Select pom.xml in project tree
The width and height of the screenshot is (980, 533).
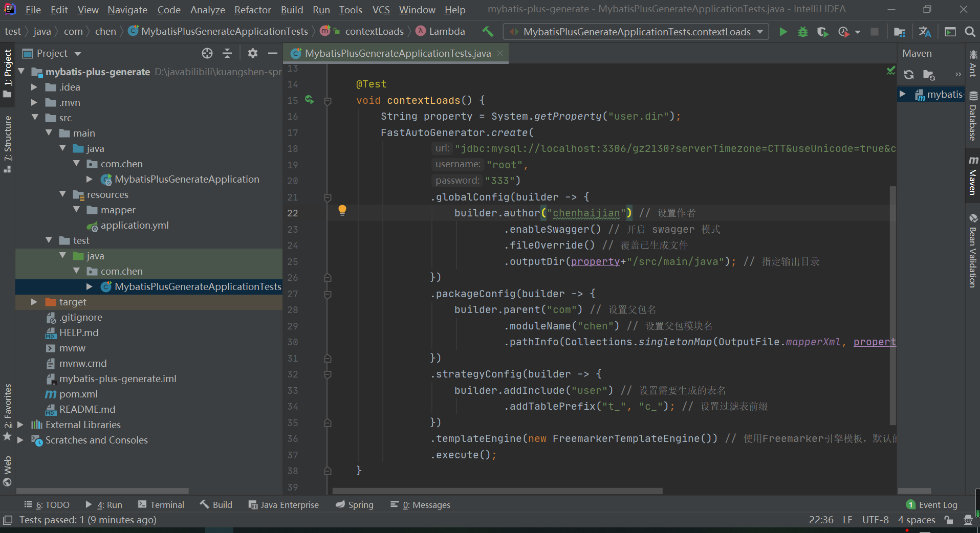(x=78, y=394)
